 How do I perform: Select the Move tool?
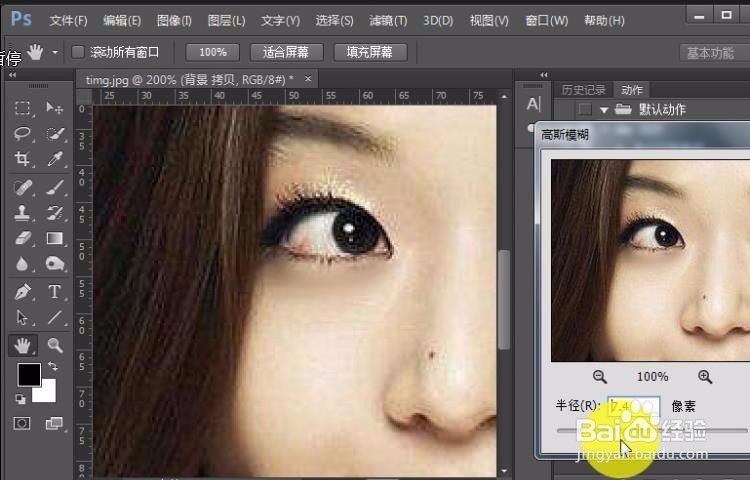point(55,108)
